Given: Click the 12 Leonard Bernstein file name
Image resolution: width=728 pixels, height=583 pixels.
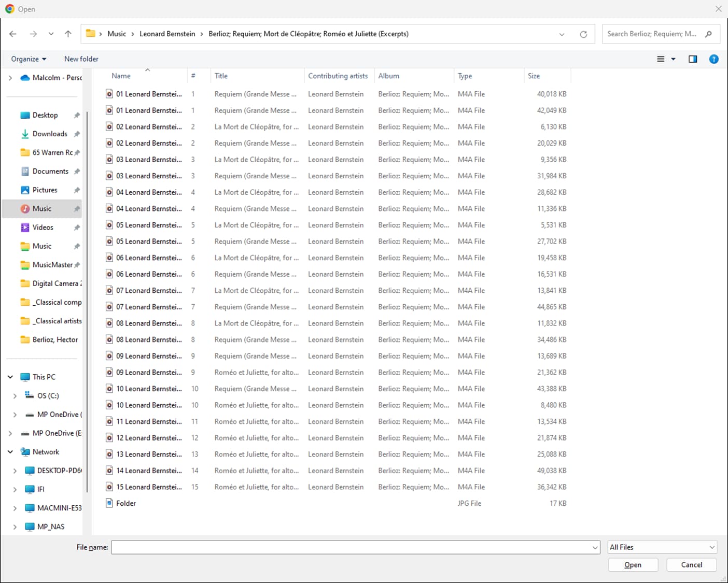Looking at the screenshot, I should 149,438.
